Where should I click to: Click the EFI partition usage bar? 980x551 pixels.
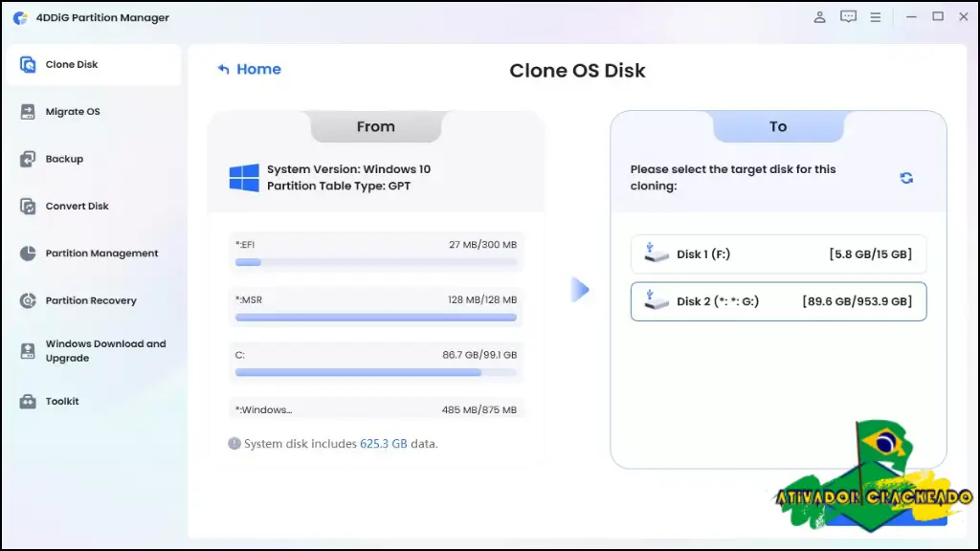375,262
